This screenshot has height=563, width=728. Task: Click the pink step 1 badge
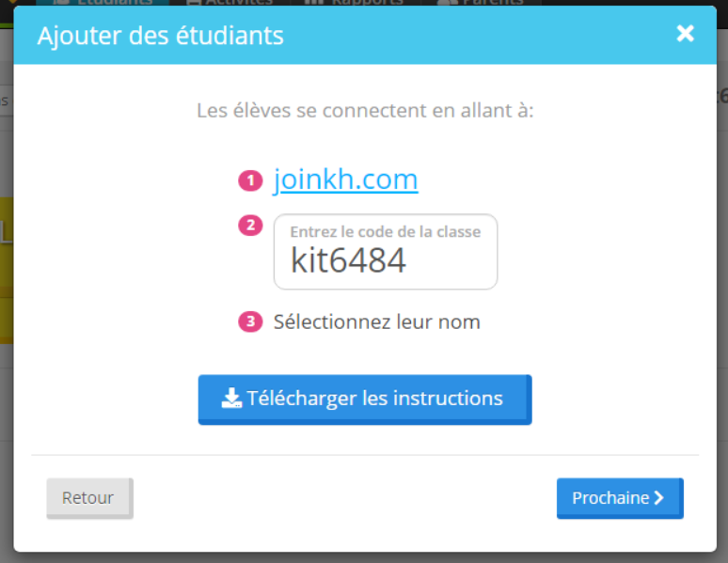(250, 180)
